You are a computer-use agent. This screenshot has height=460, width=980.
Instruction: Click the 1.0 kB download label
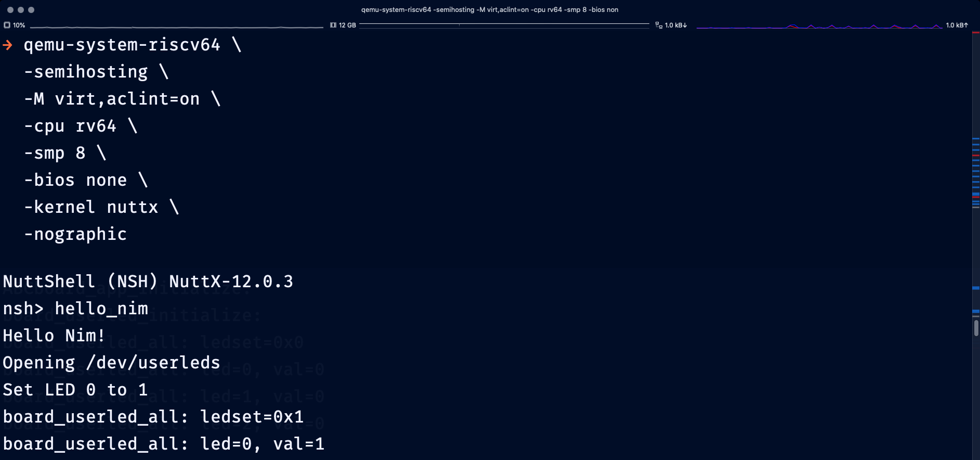[x=676, y=25]
